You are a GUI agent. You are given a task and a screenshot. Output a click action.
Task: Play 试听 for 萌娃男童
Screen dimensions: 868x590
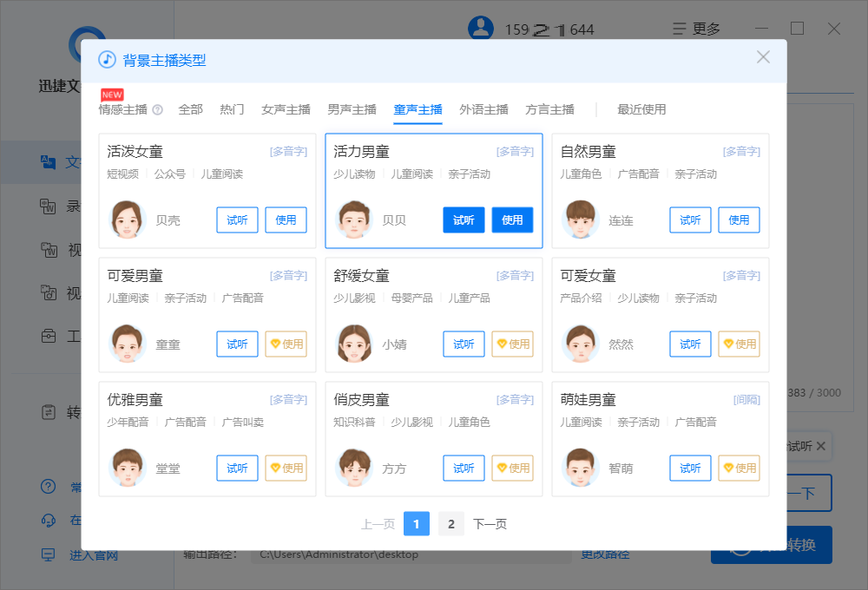pos(690,469)
